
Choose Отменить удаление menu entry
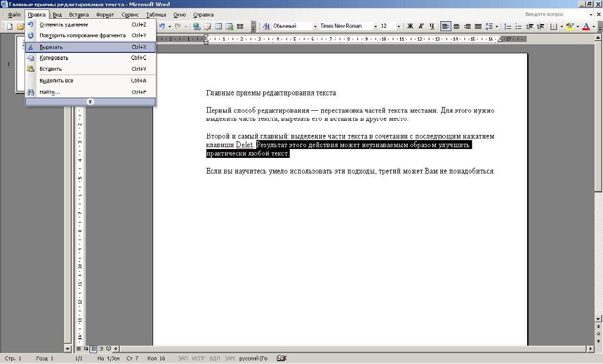[90, 25]
